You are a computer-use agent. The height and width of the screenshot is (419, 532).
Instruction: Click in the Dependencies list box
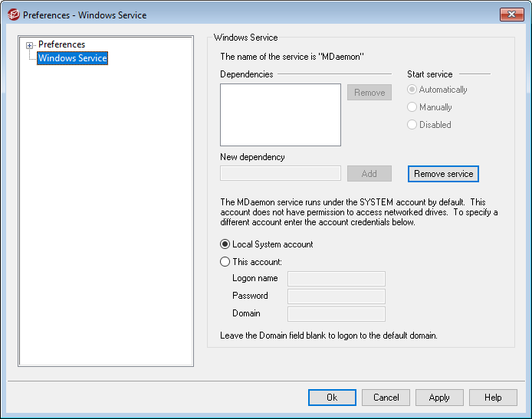[280, 115]
